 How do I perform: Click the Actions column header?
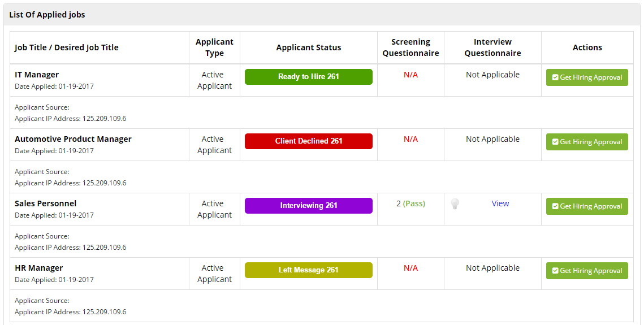587,47
